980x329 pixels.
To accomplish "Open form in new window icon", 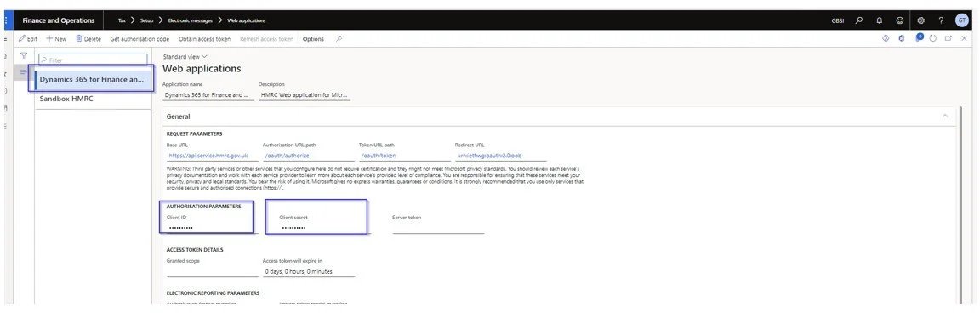I will (x=949, y=39).
